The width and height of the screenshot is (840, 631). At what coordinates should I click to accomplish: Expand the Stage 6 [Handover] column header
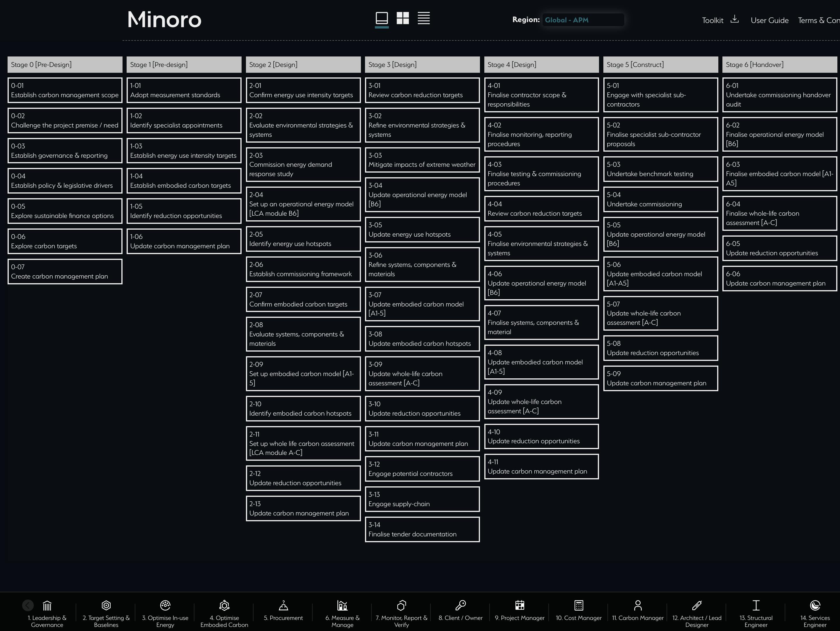779,65
